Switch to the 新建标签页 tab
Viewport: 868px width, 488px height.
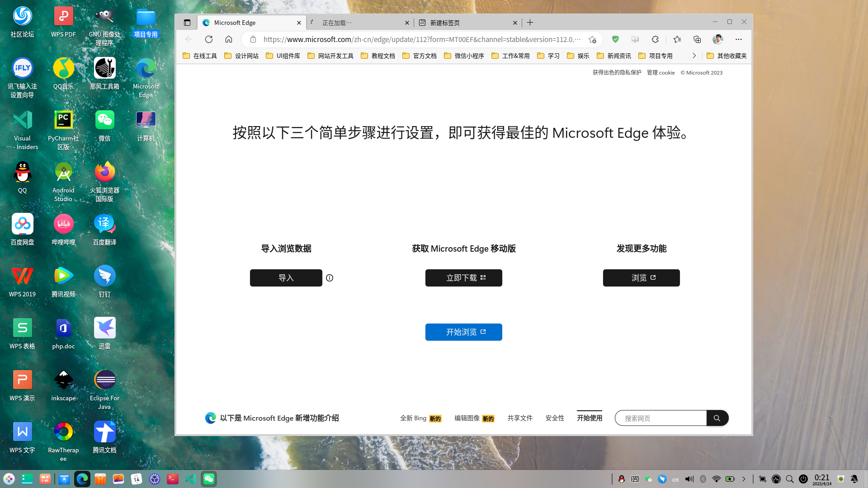(x=466, y=23)
